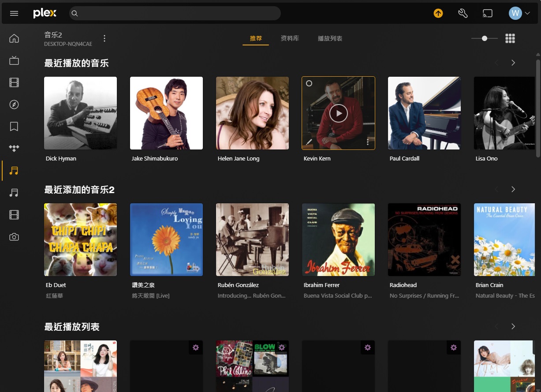Select the TIDAL icon in the sidebar
This screenshot has height=392, width=541.
[14, 149]
